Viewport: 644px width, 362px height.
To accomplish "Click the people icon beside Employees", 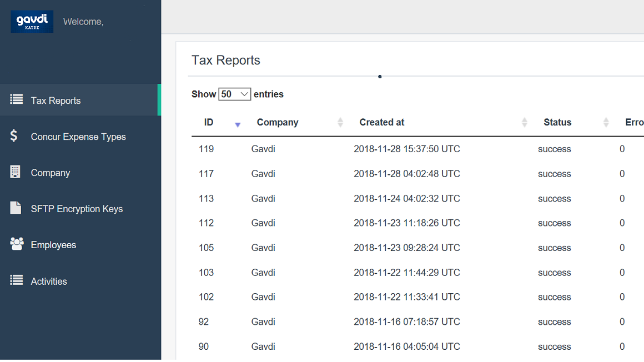I will pos(16,244).
